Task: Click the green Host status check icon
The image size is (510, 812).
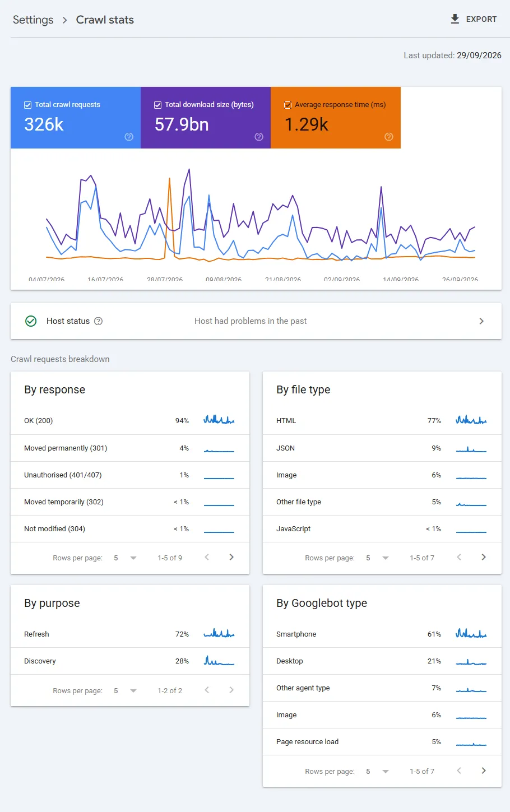Action: pyautogui.click(x=31, y=321)
